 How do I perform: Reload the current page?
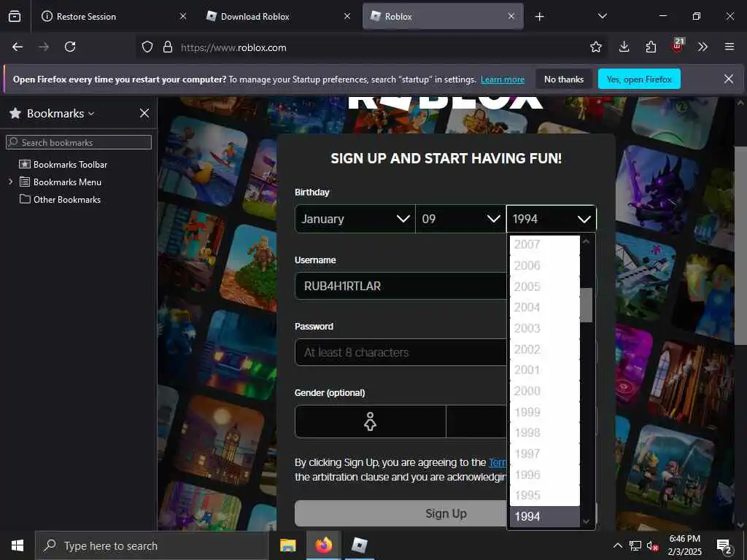point(70,47)
